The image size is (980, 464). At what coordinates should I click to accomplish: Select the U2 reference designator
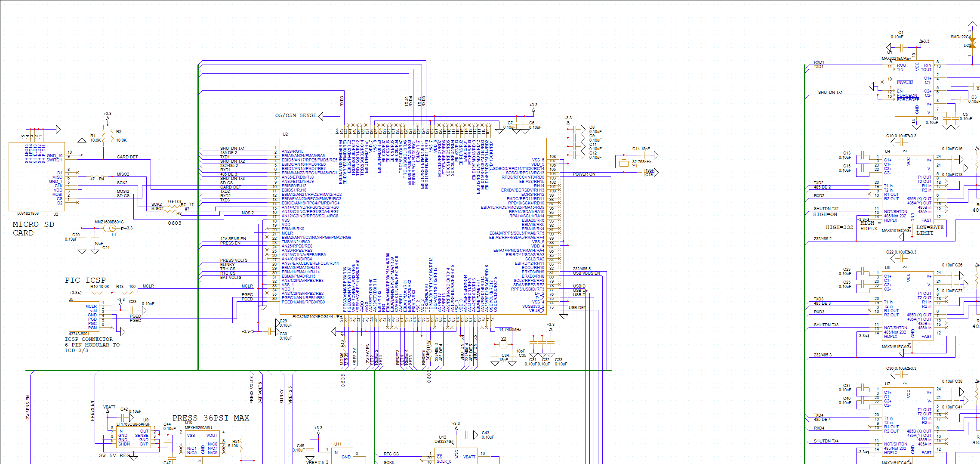coord(285,134)
